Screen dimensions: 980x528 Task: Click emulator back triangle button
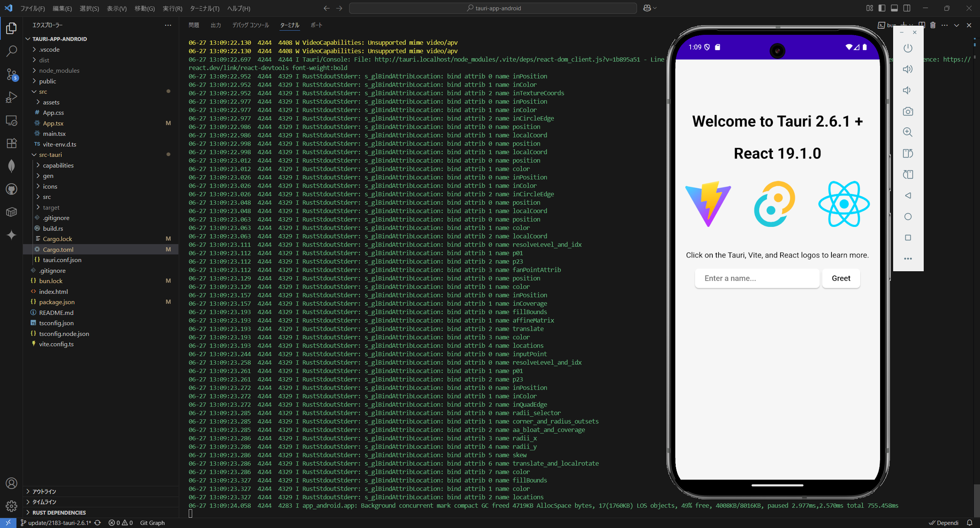click(x=908, y=196)
